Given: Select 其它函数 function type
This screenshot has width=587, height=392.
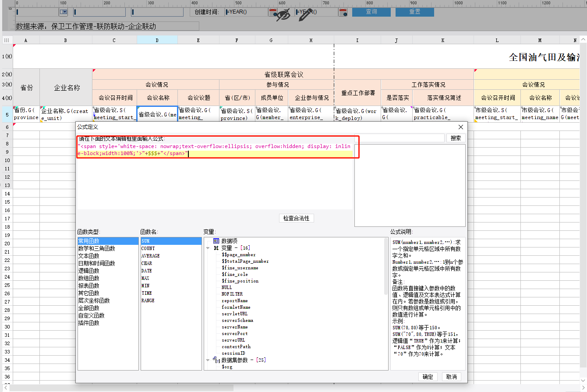Looking at the screenshot, I should coord(108,293).
